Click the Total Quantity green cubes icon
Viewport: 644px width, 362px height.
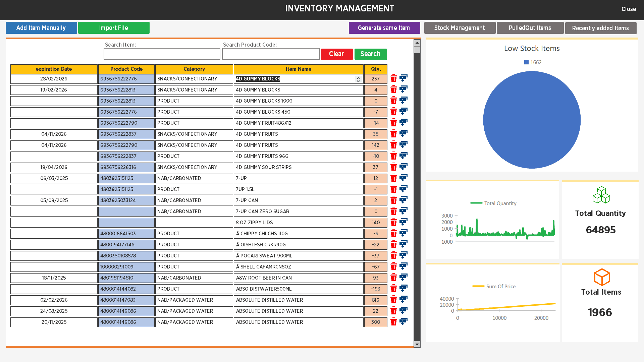pyautogui.click(x=601, y=195)
